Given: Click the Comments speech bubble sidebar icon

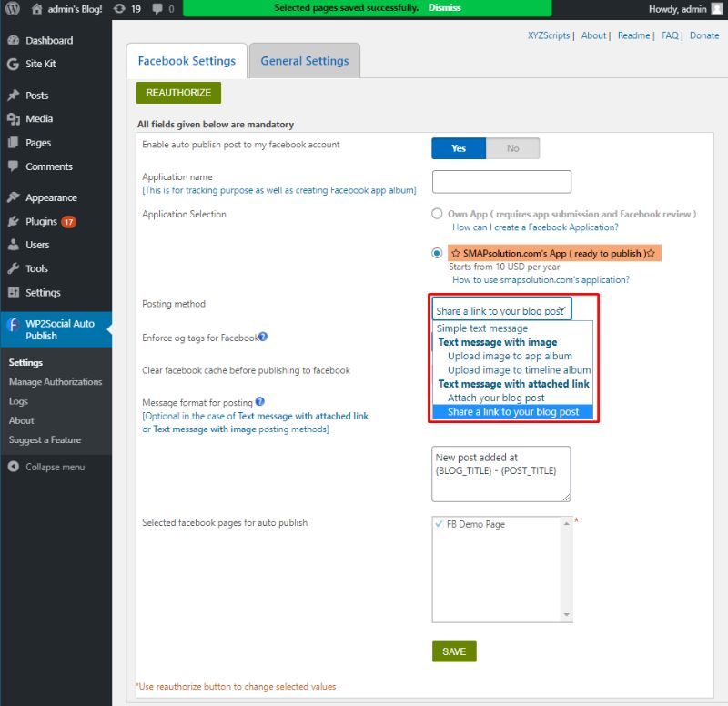Looking at the screenshot, I should click(x=14, y=166).
